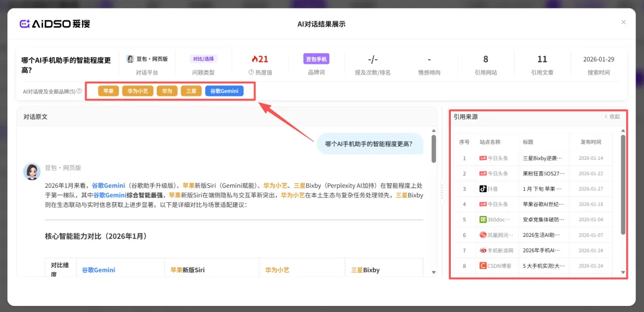
Task: Click the 手机新浪网 Weibo eye icon
Action: [483, 251]
